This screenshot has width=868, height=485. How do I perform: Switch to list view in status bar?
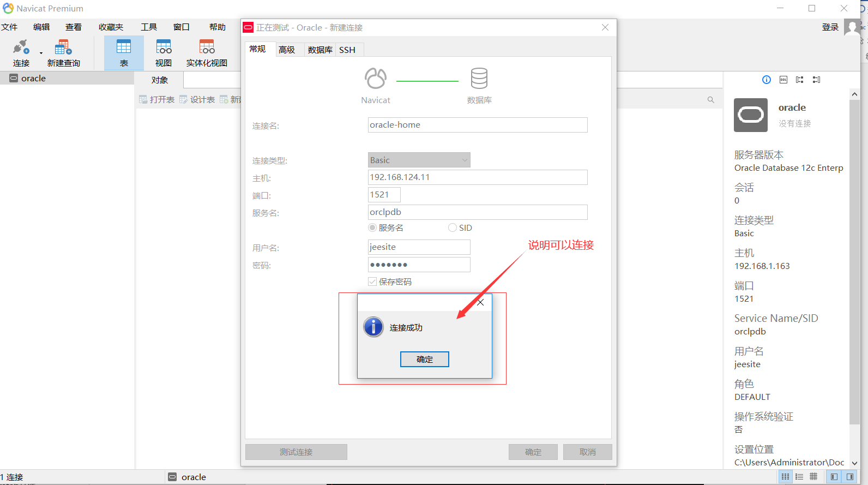coord(799,477)
